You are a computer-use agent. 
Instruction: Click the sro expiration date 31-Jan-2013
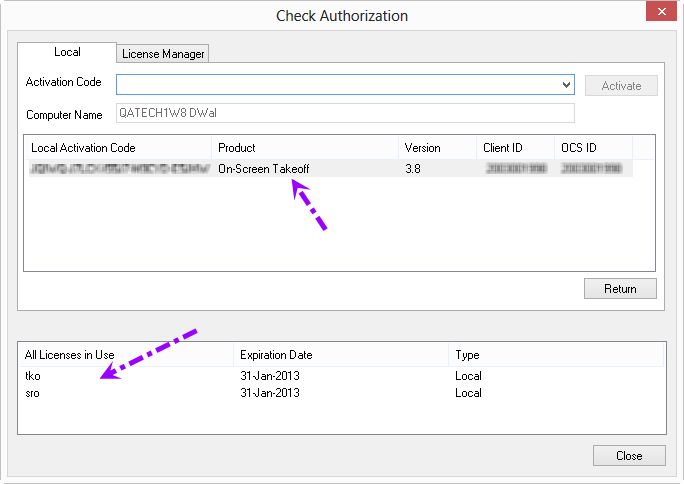(270, 393)
